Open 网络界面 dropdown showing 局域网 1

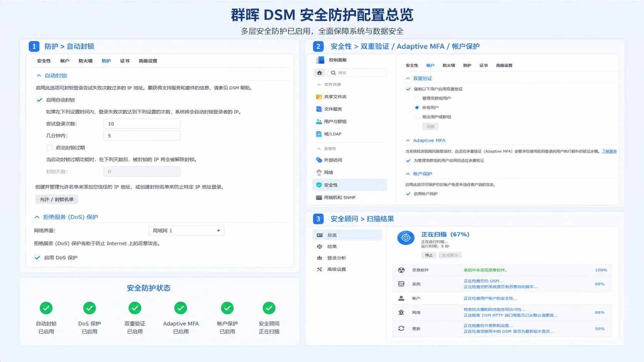tap(186, 231)
